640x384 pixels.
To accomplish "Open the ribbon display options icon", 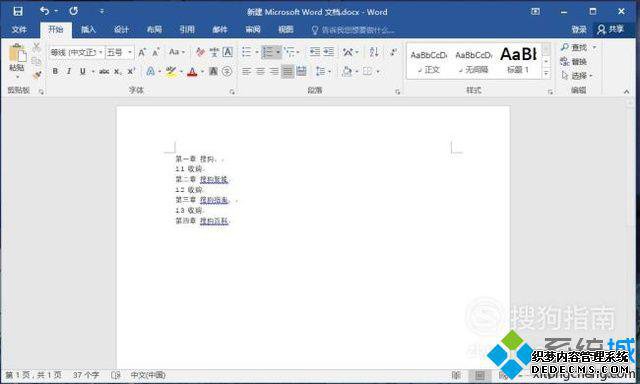I will (535, 11).
